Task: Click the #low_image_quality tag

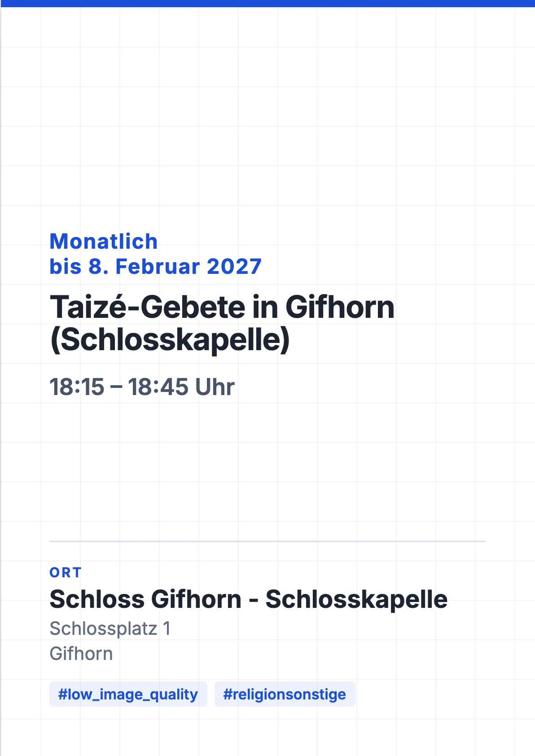Action: pyautogui.click(x=128, y=694)
